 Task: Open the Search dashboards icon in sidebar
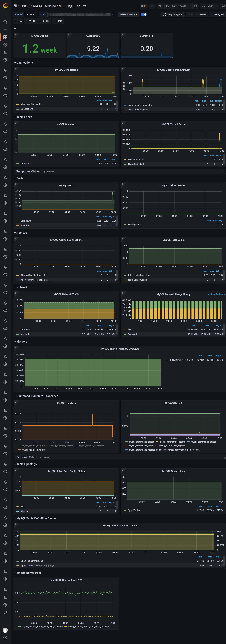(x=5, y=22)
